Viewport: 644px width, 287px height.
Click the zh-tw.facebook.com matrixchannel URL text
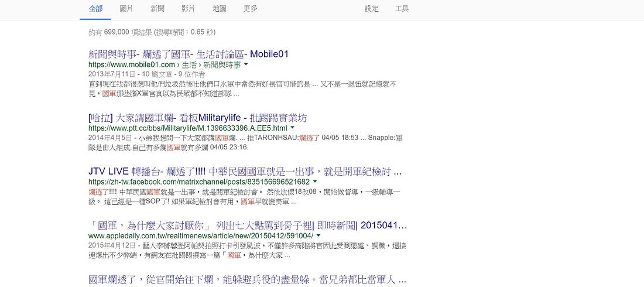199,182
